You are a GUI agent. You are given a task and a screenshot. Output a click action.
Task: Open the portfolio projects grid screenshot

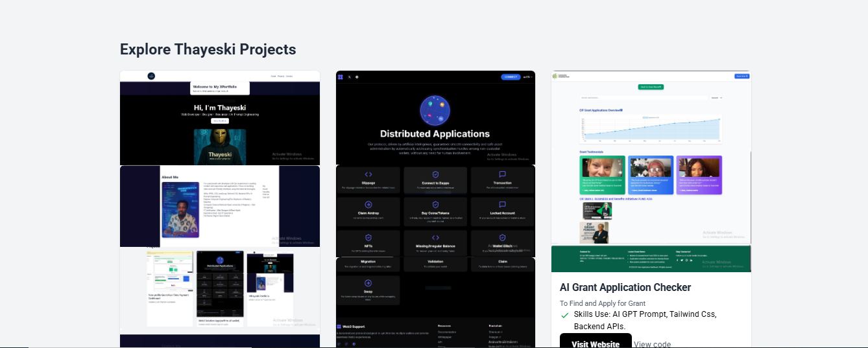point(220,290)
